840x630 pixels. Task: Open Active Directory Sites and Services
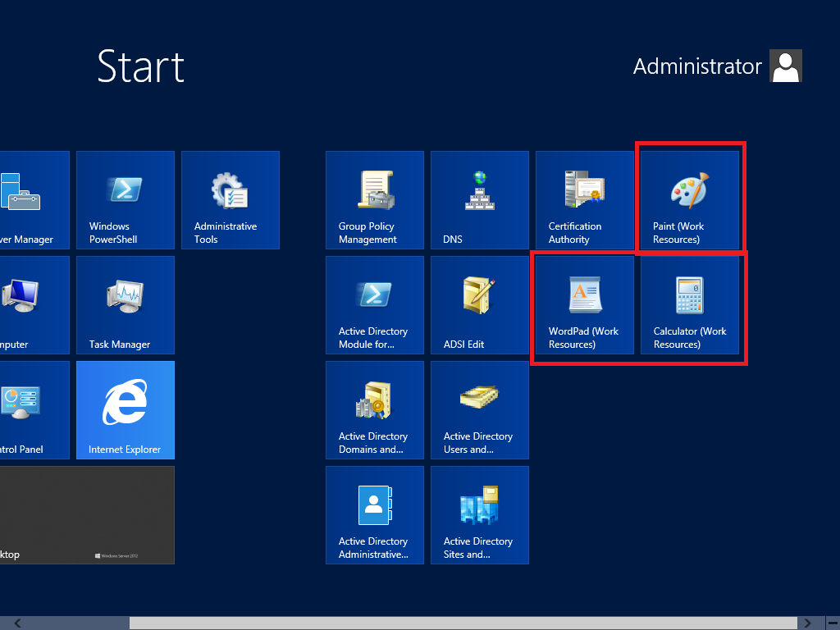click(480, 515)
